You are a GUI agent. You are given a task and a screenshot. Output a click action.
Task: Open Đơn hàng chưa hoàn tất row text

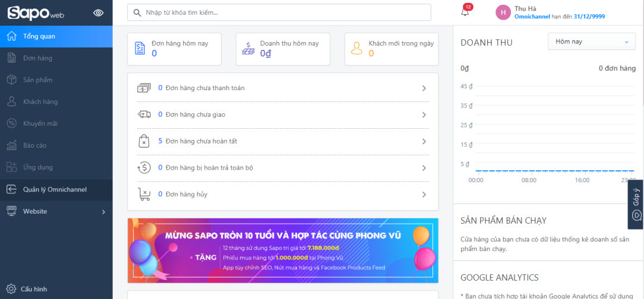click(x=201, y=141)
